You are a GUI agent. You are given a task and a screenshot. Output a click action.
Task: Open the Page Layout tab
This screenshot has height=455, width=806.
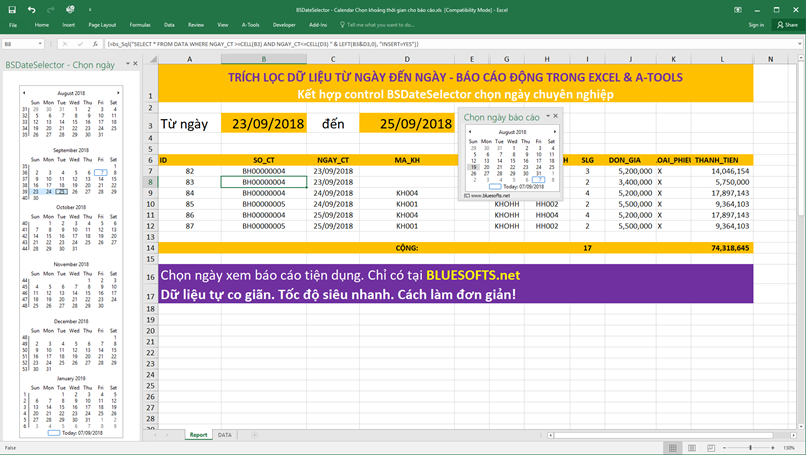[102, 25]
